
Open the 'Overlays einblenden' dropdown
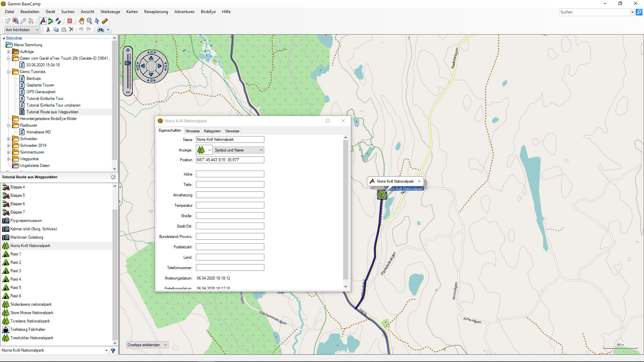tap(147, 345)
